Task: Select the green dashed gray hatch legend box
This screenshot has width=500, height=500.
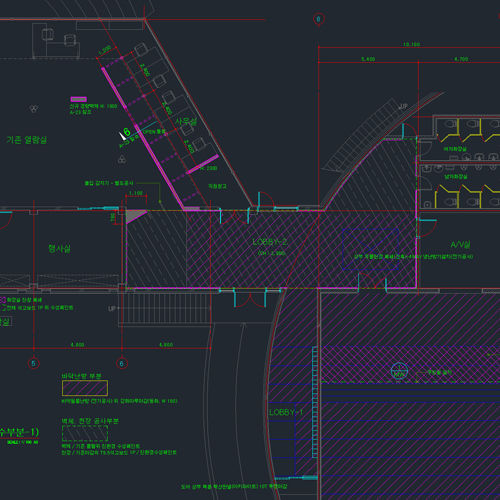Action: point(85,433)
